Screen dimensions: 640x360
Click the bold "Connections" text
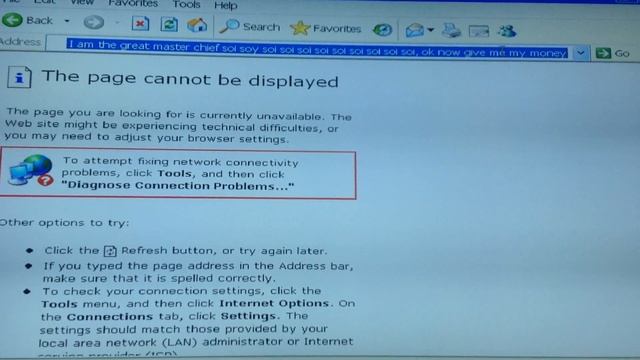pos(110,316)
